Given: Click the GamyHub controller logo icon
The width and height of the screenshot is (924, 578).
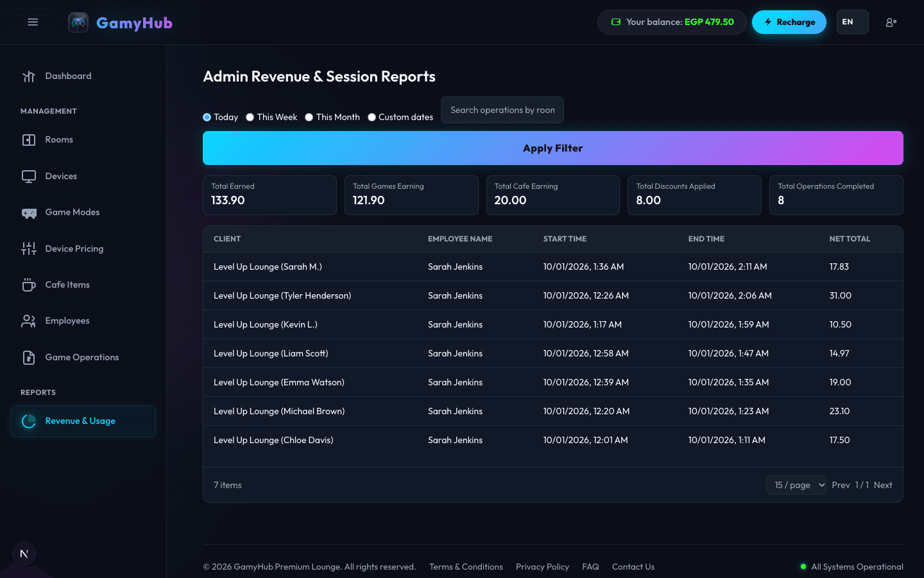Looking at the screenshot, I should pos(78,22).
